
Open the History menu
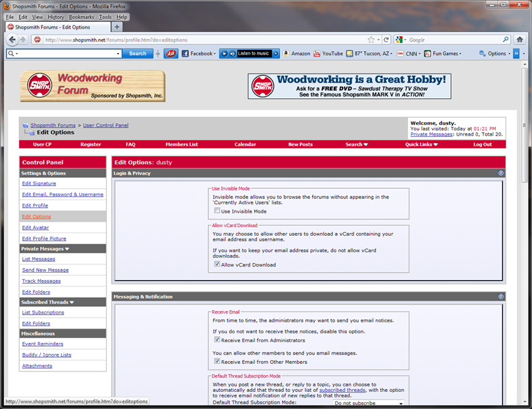[56, 17]
